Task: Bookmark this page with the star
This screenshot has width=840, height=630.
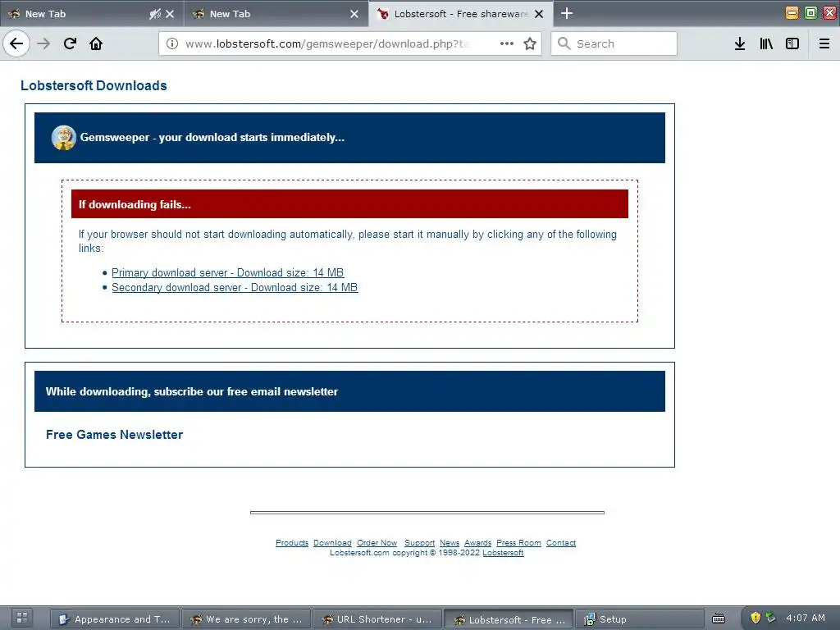Action: pyautogui.click(x=530, y=43)
